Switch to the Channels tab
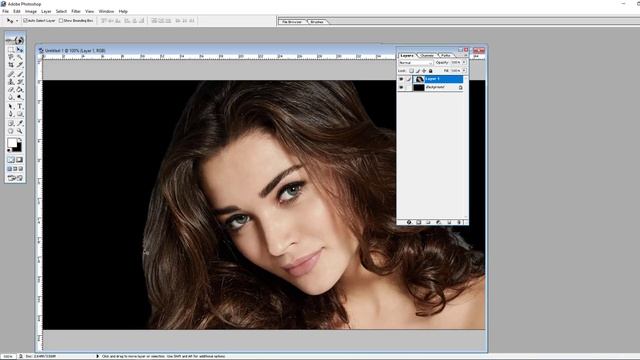 click(x=427, y=55)
